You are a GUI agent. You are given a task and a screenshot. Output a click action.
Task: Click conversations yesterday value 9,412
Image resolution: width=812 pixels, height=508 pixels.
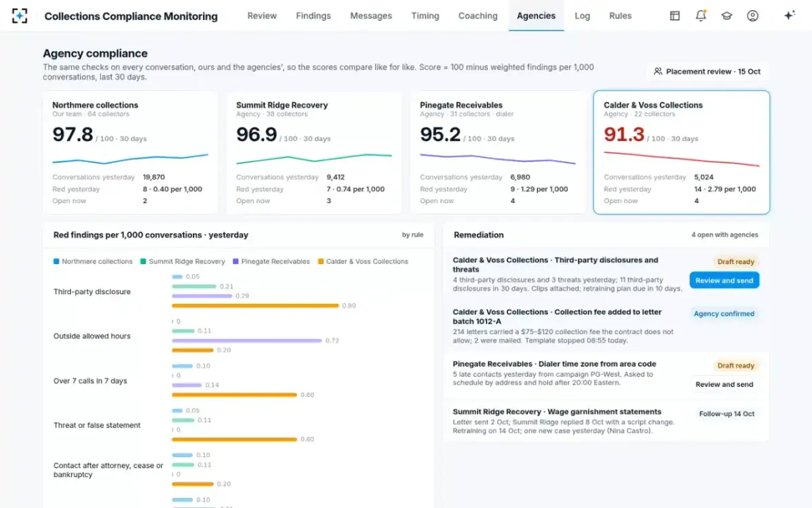(x=336, y=177)
